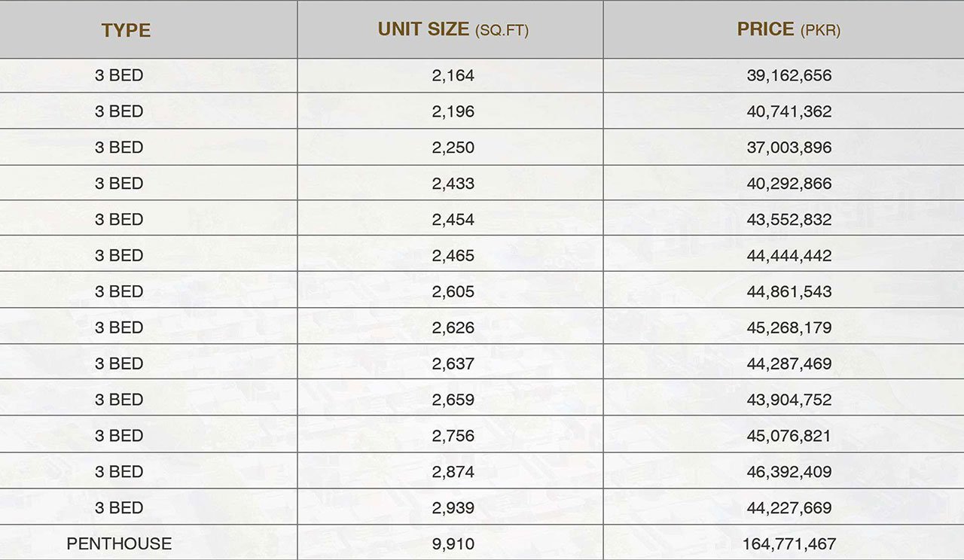Click the price 45,268,179
This screenshot has width=964, height=560.
(x=789, y=327)
